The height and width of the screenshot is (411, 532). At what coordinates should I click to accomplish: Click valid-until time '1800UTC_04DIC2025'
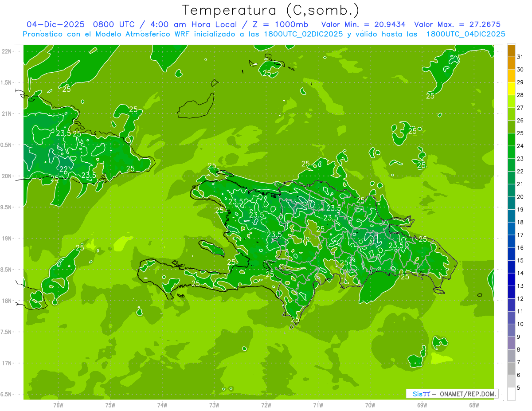(465, 34)
